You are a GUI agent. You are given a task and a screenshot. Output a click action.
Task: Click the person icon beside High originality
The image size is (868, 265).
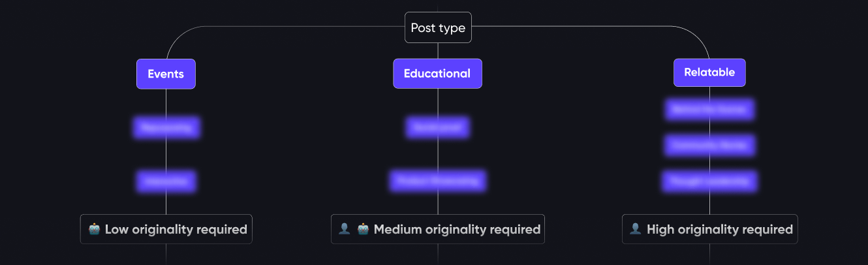tap(635, 229)
